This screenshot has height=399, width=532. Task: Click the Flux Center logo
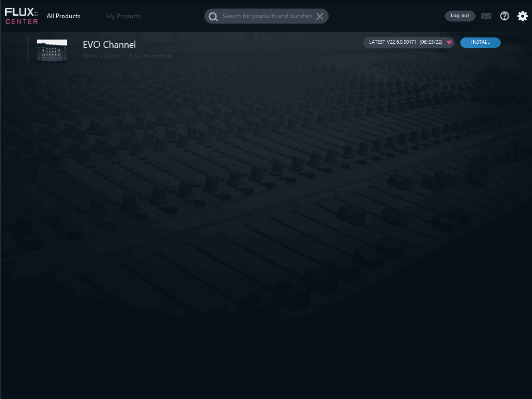point(21,16)
